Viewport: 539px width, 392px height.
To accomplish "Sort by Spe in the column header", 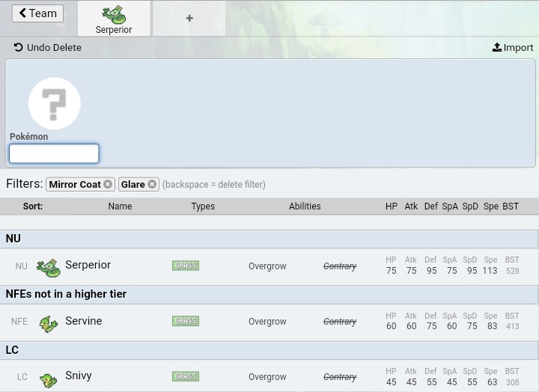I will [x=491, y=206].
